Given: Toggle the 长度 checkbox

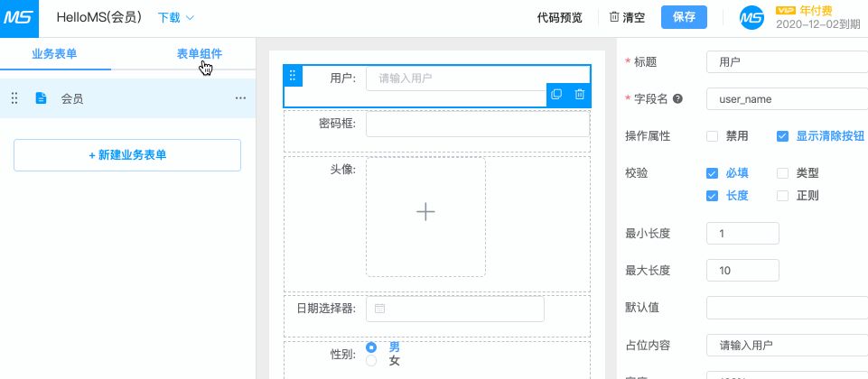Looking at the screenshot, I should pyautogui.click(x=713, y=195).
